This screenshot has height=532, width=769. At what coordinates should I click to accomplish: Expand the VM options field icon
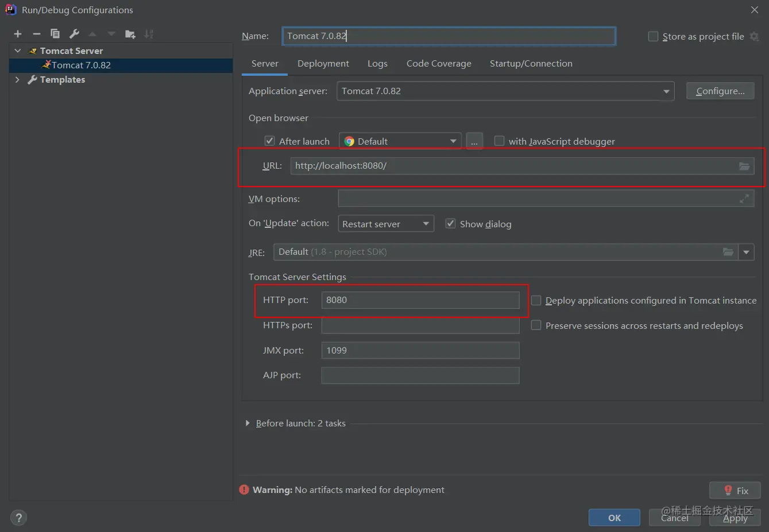744,199
